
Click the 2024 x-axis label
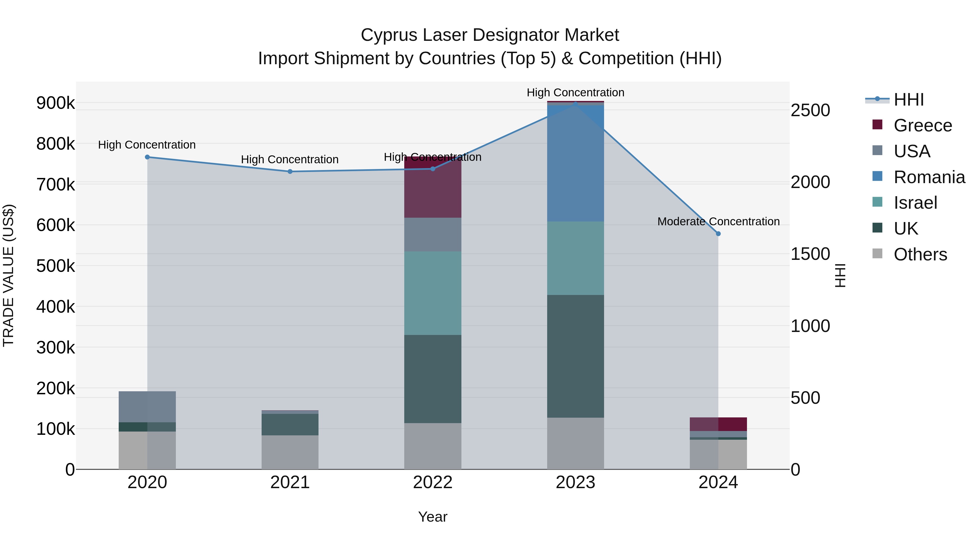(x=718, y=482)
